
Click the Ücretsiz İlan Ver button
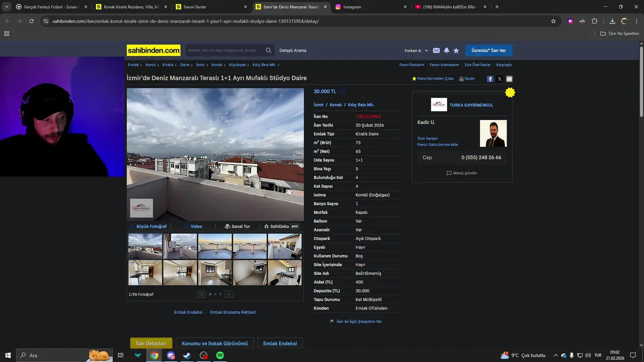coord(489,50)
